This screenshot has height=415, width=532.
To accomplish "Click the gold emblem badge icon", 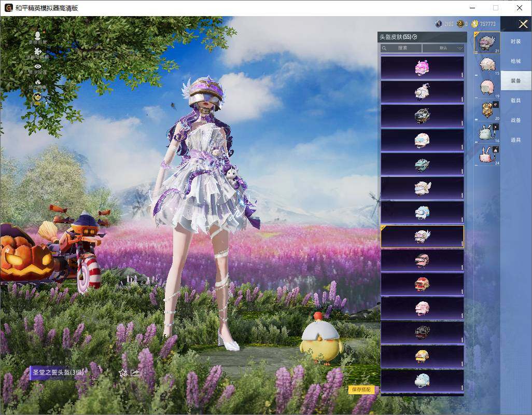I will [x=37, y=98].
